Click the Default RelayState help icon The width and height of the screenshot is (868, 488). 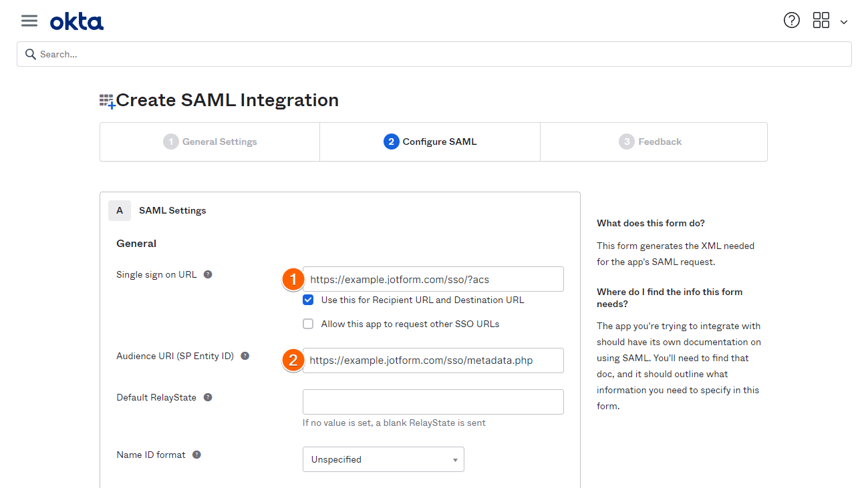(208, 397)
